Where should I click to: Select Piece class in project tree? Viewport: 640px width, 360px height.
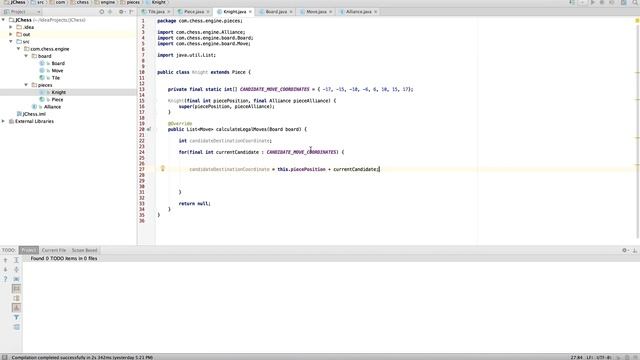pos(57,100)
